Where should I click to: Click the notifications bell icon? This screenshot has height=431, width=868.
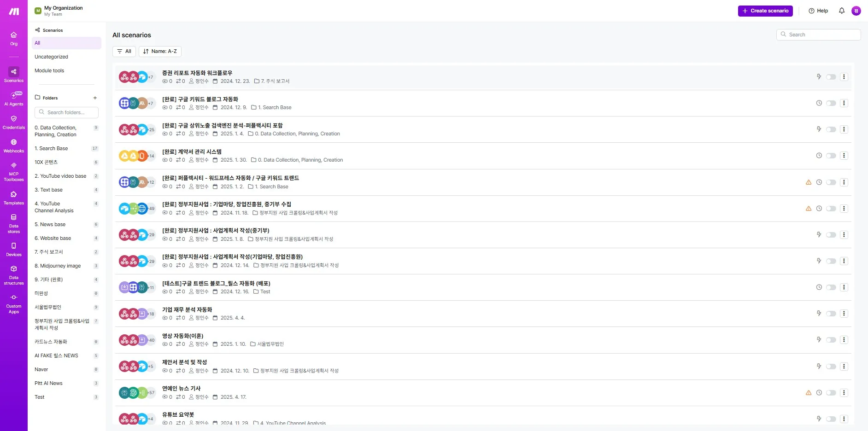(842, 11)
